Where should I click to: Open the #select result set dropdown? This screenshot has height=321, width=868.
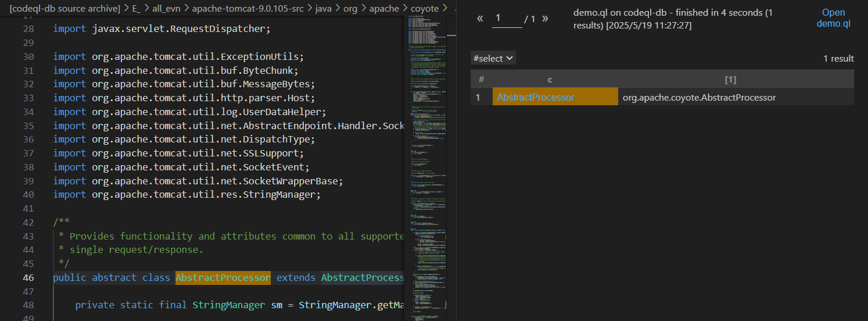pos(493,58)
